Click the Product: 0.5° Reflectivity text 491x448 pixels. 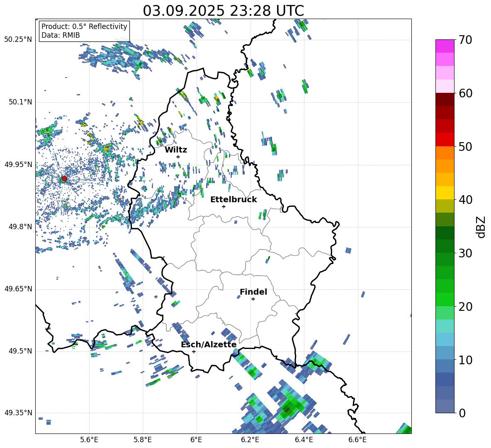click(x=84, y=26)
